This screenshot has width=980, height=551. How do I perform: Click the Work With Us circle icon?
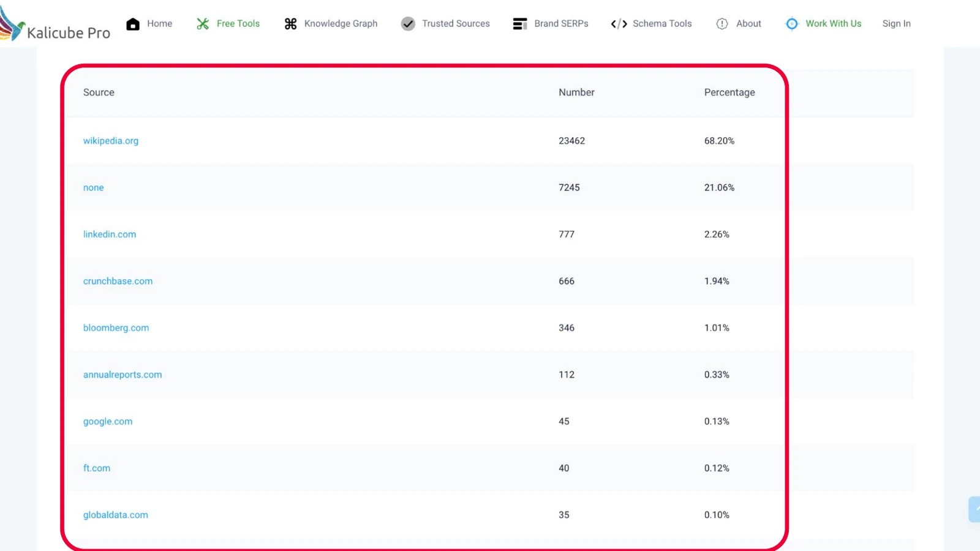click(x=792, y=24)
